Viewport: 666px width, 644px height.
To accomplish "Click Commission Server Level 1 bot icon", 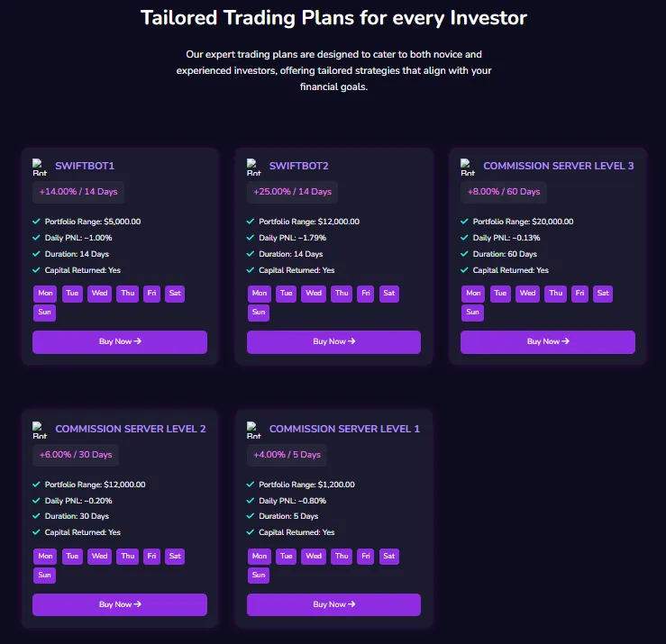I will (254, 430).
